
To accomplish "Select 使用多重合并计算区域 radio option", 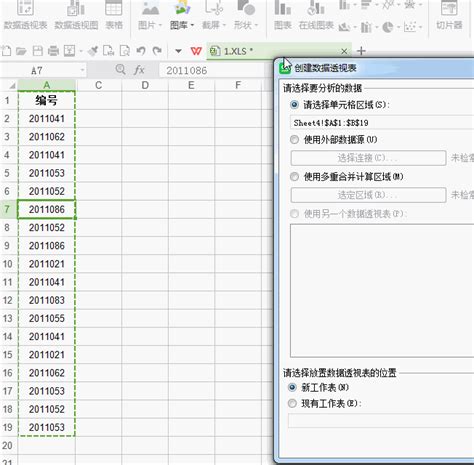I will point(294,177).
